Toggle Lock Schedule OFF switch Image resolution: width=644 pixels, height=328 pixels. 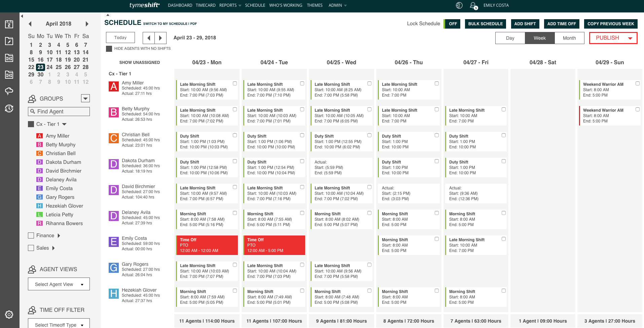pyautogui.click(x=453, y=24)
